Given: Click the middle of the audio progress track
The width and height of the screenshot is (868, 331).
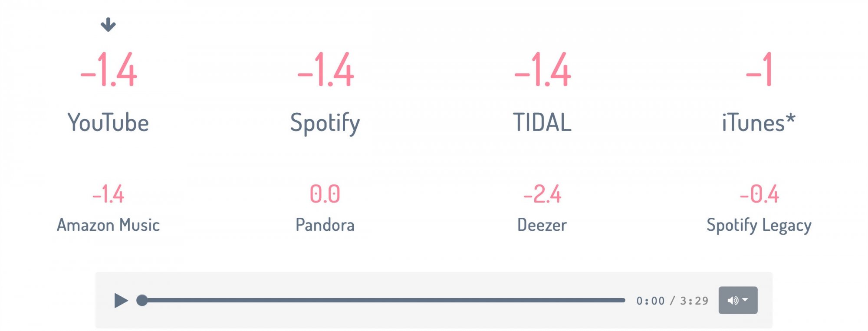Looking at the screenshot, I should [x=383, y=300].
